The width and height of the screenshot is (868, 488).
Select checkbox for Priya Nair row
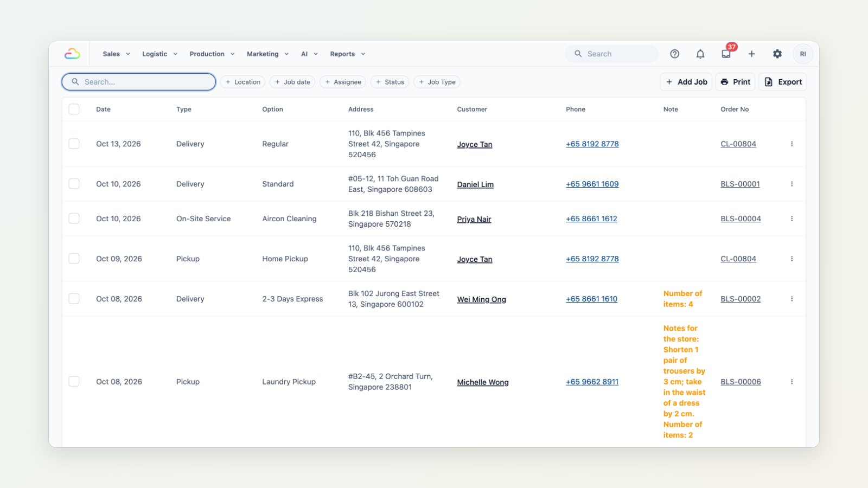tap(74, 219)
